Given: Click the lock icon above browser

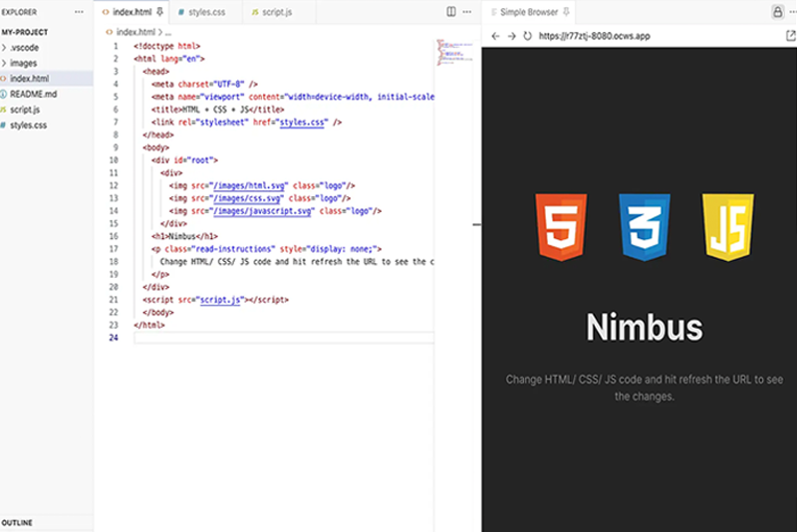Looking at the screenshot, I should 777,12.
